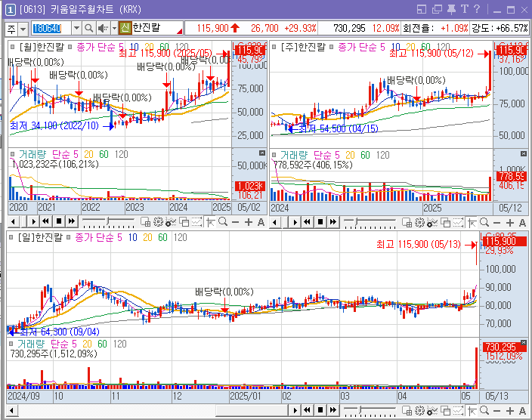
Task: Open the stock search magnifier
Action: [x=89, y=28]
